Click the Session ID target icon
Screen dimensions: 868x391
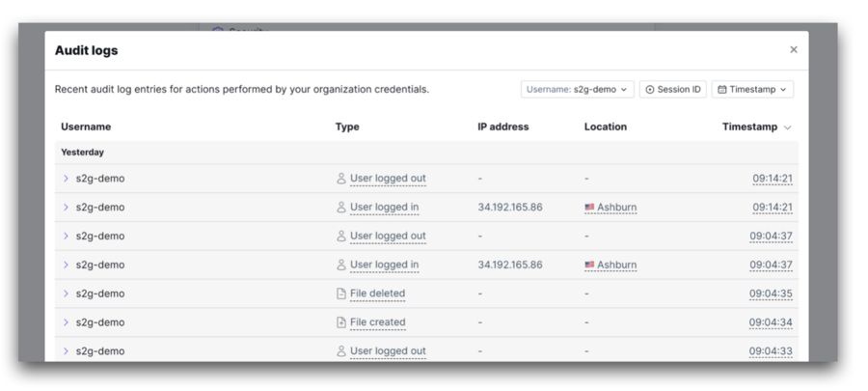pyautogui.click(x=650, y=90)
